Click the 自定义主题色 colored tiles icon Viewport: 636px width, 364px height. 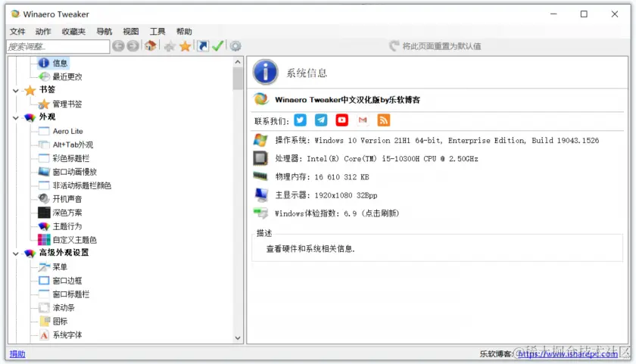[44, 240]
